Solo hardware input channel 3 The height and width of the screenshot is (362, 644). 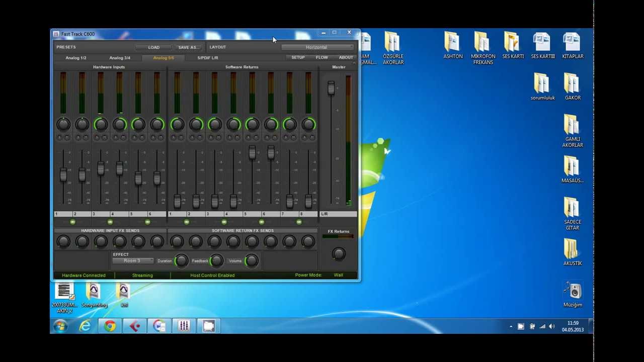pyautogui.click(x=97, y=137)
